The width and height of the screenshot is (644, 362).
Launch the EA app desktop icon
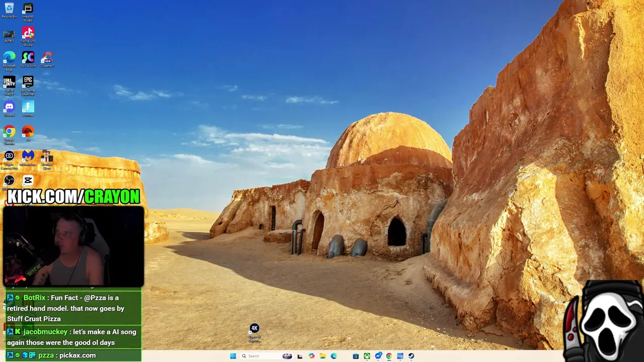click(28, 133)
